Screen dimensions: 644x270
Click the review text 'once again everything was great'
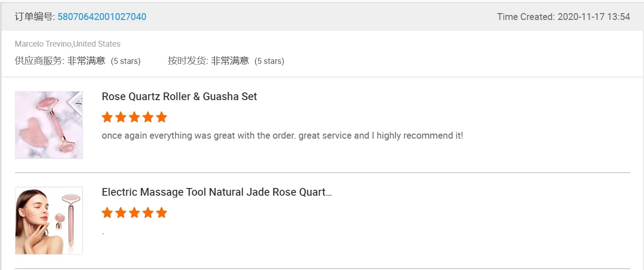pos(282,135)
